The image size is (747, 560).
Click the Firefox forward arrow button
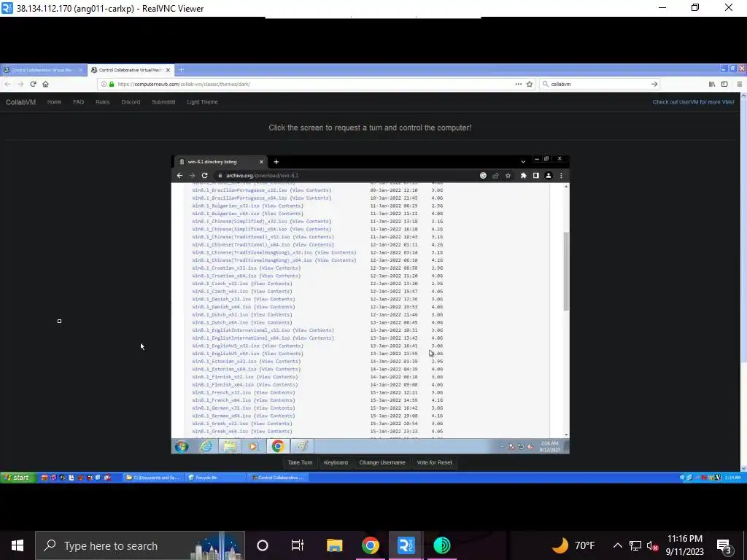click(20, 84)
